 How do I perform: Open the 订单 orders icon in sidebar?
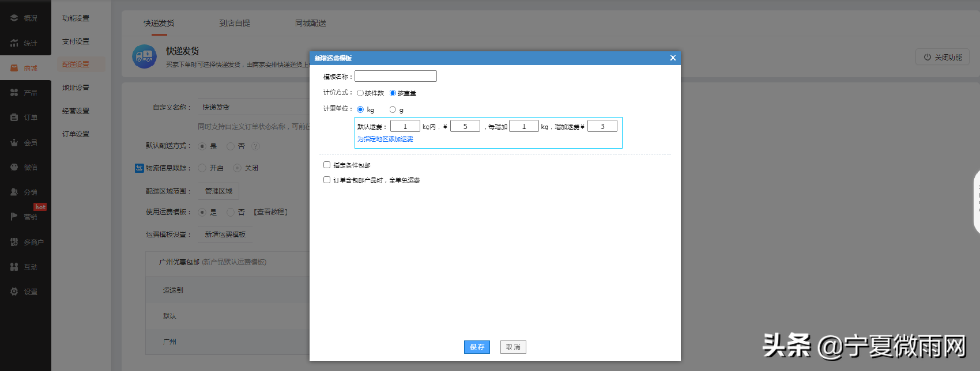14,117
